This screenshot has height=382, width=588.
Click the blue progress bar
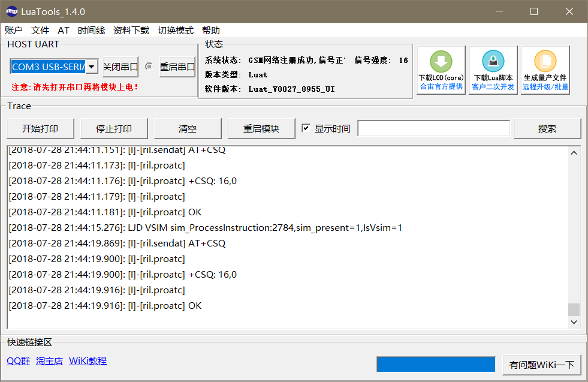(x=436, y=365)
